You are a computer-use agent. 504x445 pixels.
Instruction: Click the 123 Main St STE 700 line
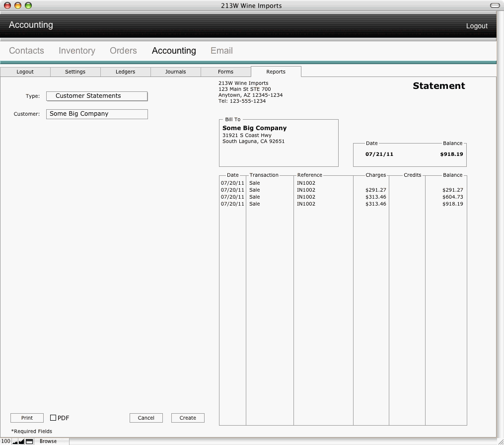[245, 89]
